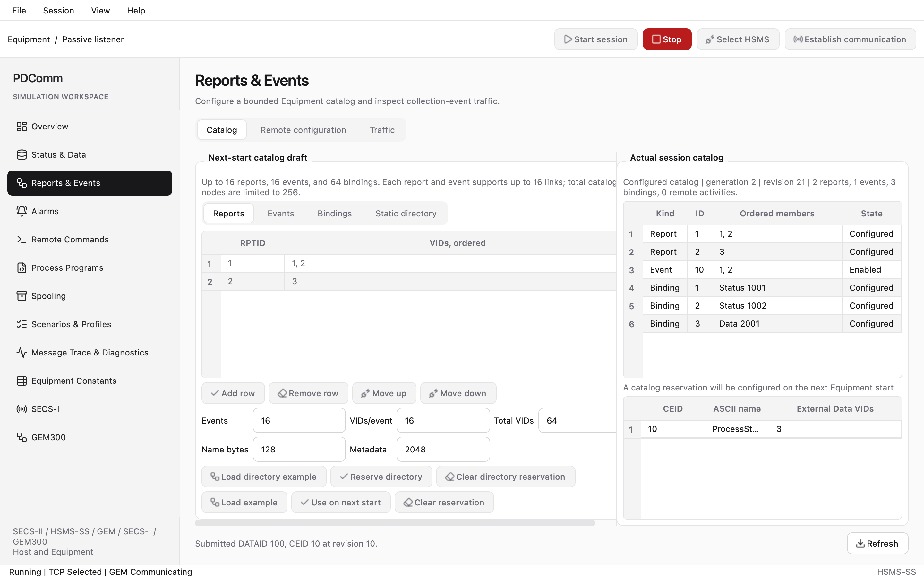Click Load directory example
The height and width of the screenshot is (578, 924).
(x=264, y=477)
